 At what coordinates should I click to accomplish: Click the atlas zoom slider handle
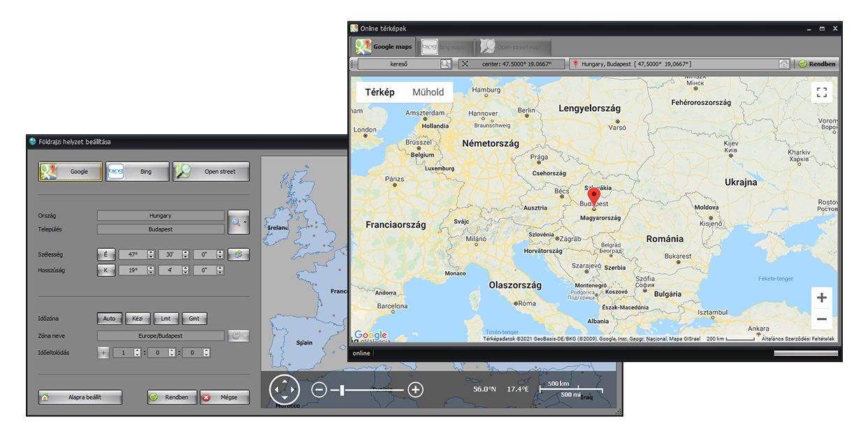click(342, 389)
